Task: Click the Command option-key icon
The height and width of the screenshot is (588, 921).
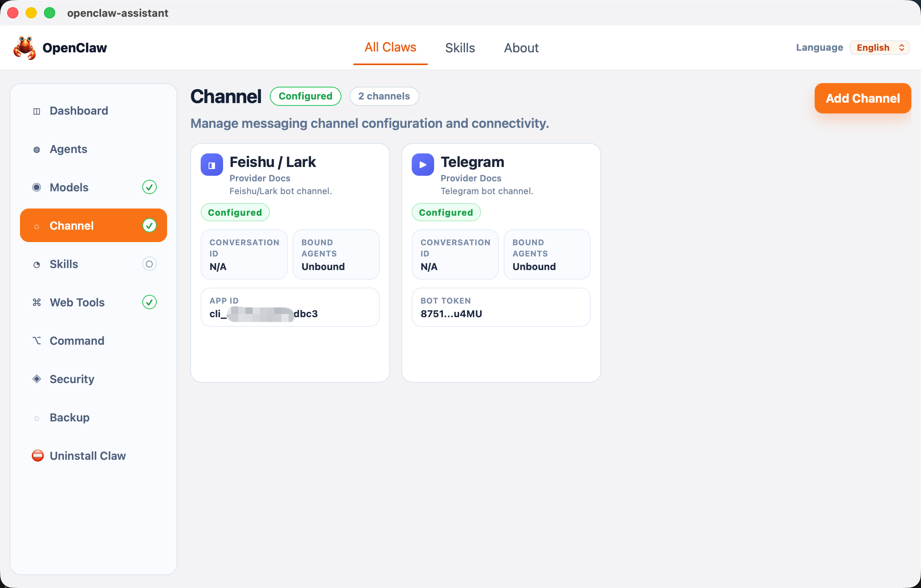Action: tap(37, 340)
